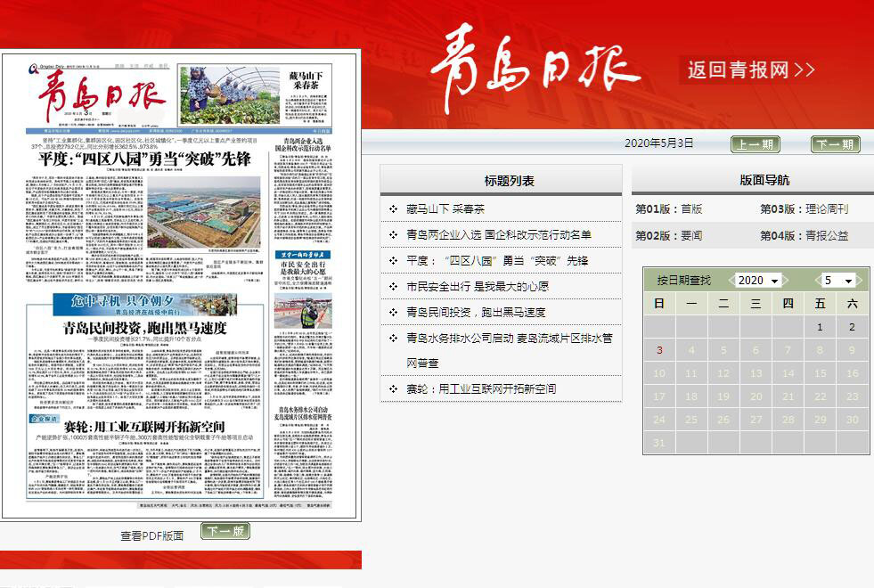Click the bullet icon beside 藏马山下 采春茶
Viewport: 874px width, 588px height.
(393, 209)
